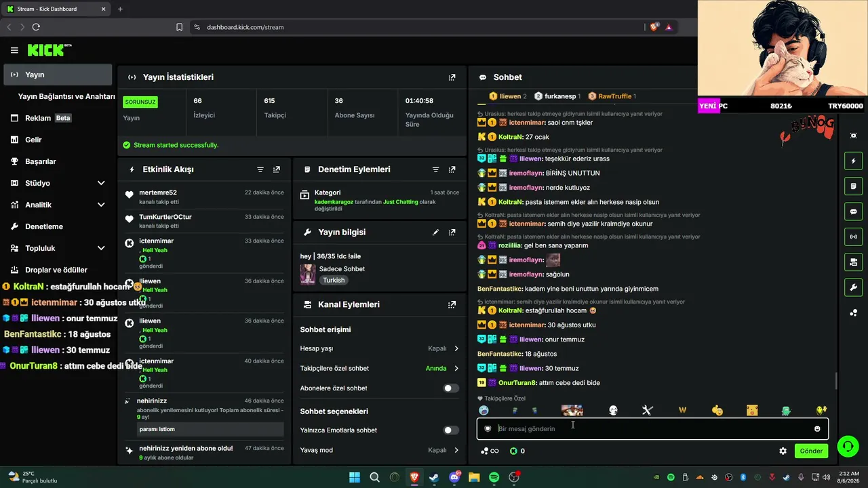868x488 pixels.
Task: Click the chat identity badge in message box
Action: (x=488, y=428)
